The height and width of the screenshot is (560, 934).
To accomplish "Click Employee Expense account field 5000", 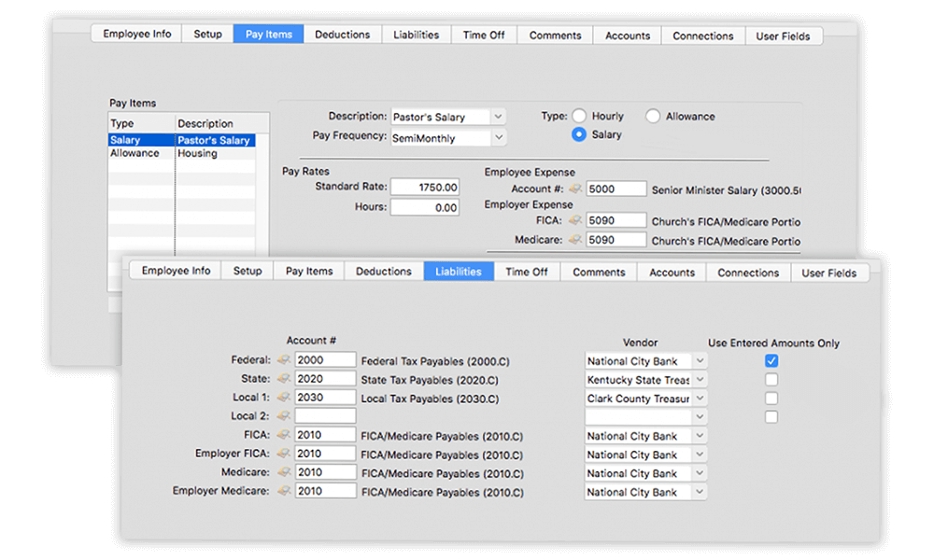I will pyautogui.click(x=616, y=189).
